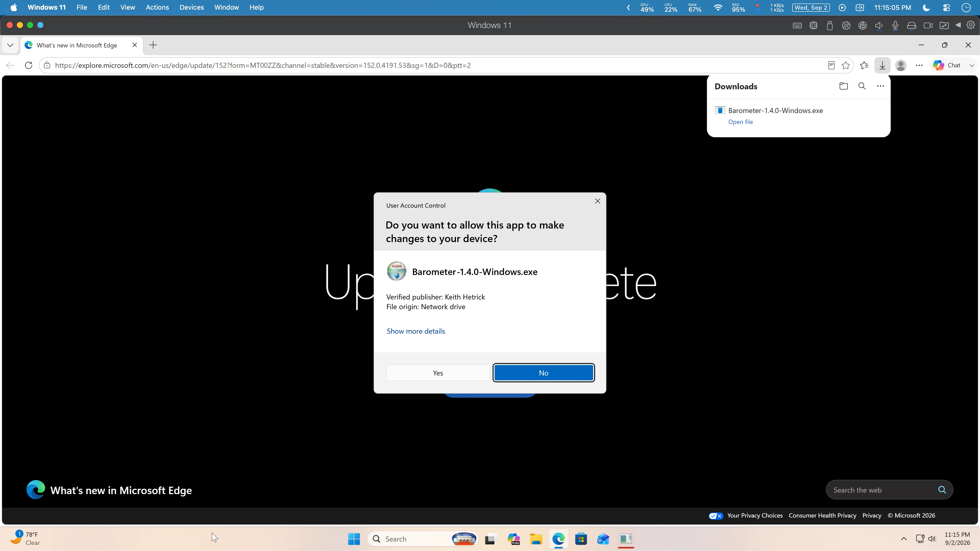980x551 pixels.
Task: Click Open file under Barometer download
Action: 740,122
